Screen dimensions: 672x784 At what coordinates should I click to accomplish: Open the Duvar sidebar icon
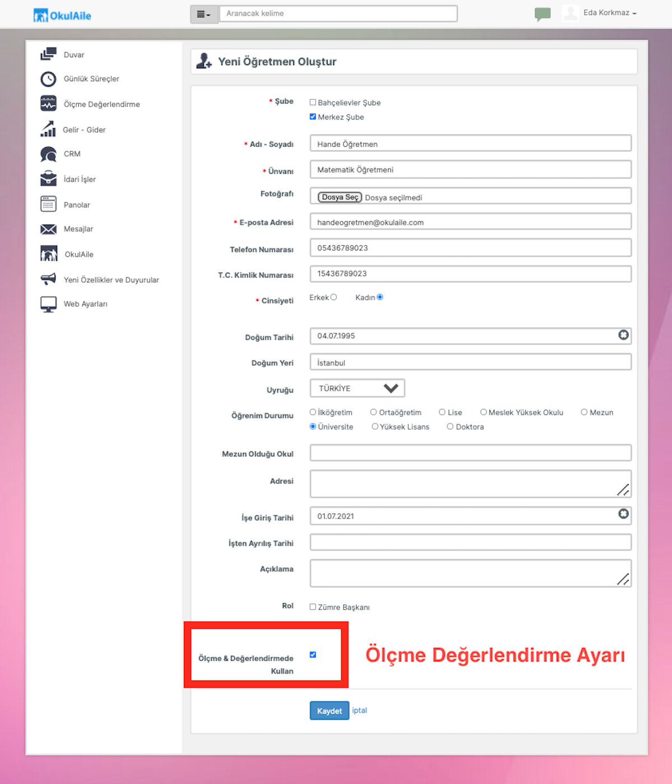tap(48, 54)
